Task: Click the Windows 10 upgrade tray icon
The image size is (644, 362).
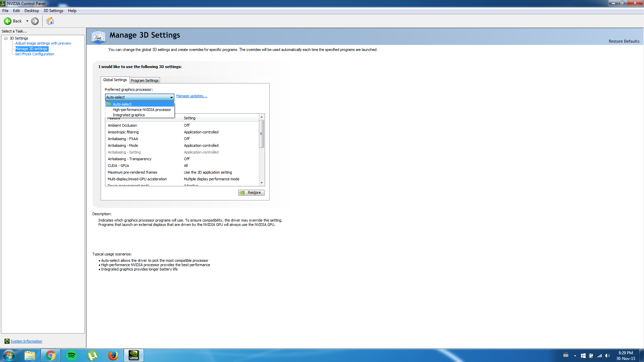Action: (x=583, y=356)
